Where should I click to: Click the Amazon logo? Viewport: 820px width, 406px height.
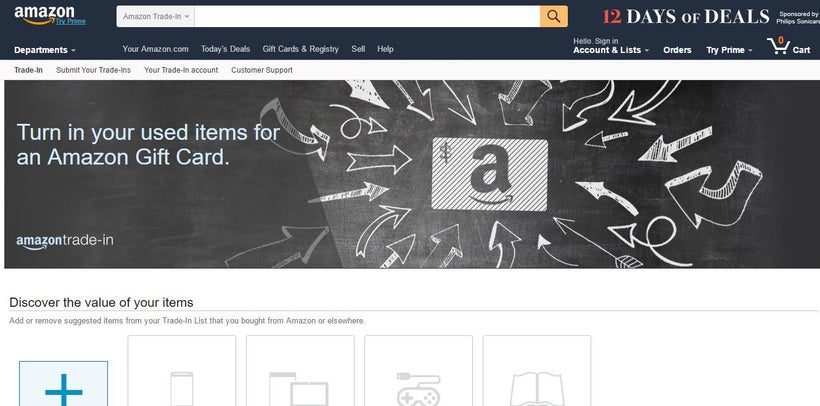[44, 16]
